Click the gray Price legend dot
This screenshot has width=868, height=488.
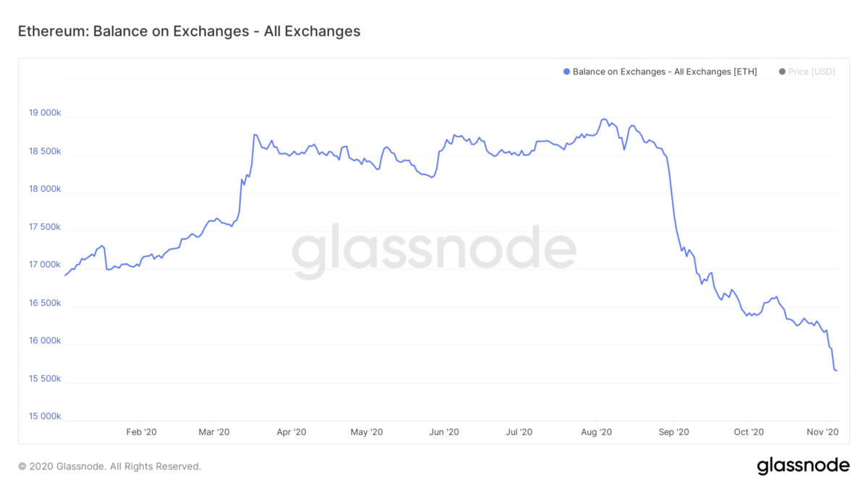click(x=782, y=72)
